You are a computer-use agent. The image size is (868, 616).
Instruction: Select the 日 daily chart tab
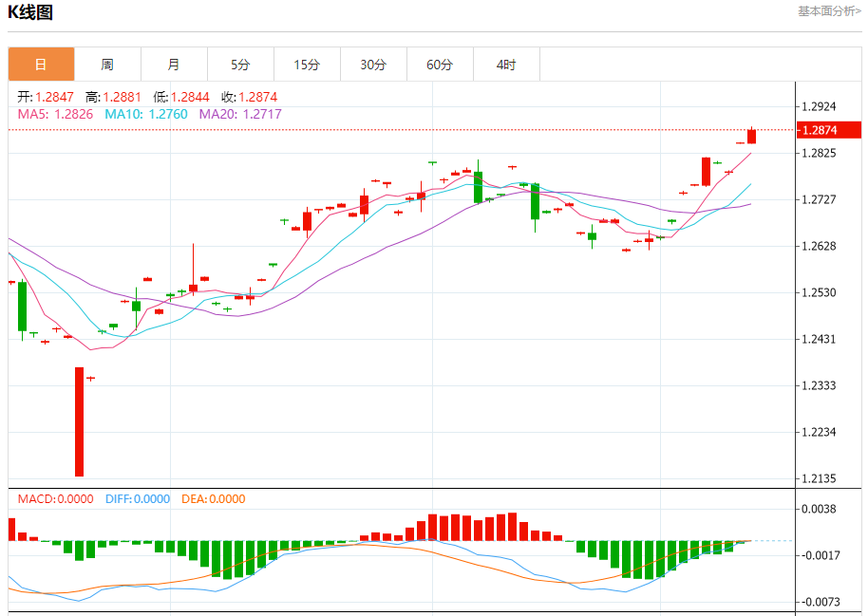click(x=41, y=65)
